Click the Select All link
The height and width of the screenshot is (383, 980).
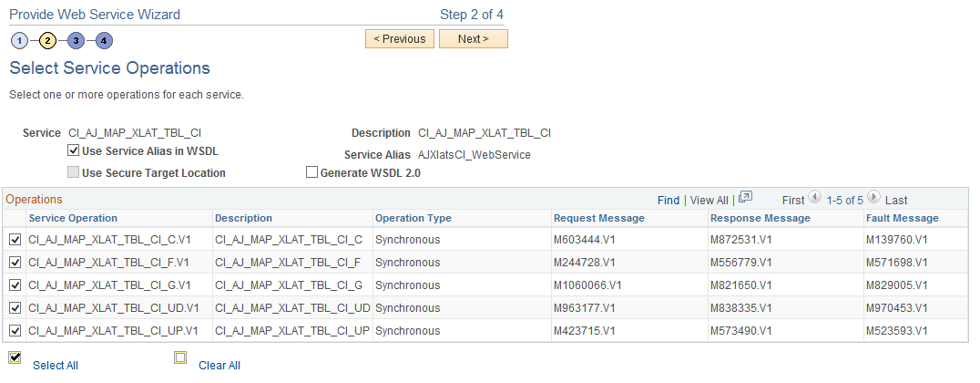tap(56, 366)
